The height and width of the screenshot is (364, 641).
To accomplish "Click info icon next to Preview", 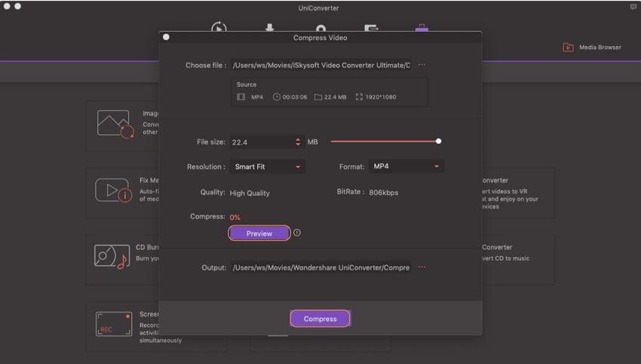I will pos(297,233).
